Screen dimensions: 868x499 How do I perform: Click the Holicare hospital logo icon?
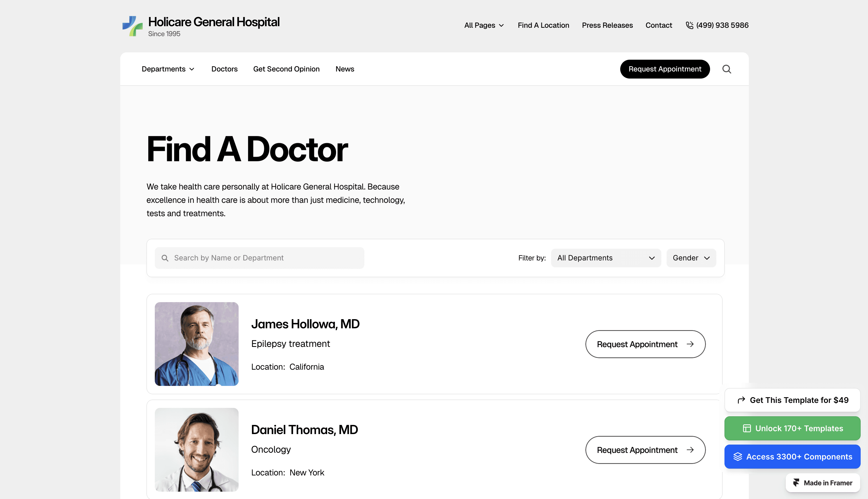tap(133, 26)
